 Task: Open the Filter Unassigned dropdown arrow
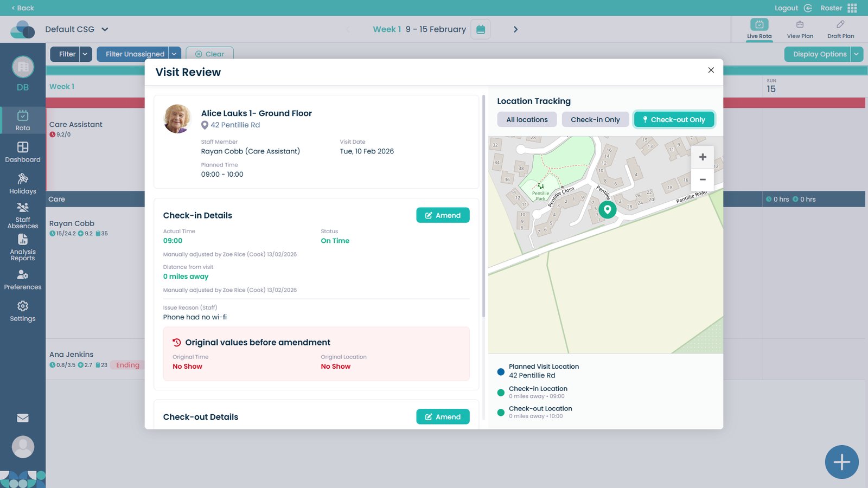click(x=174, y=54)
